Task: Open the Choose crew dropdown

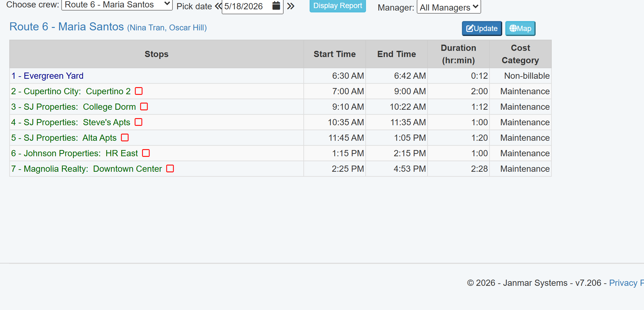Action: point(117,5)
